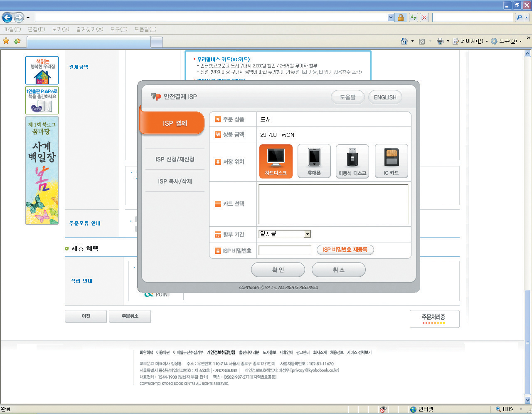Select removable disk (이동식 디스크) storage
Viewport: 532px width, 414px height.
pyautogui.click(x=352, y=161)
